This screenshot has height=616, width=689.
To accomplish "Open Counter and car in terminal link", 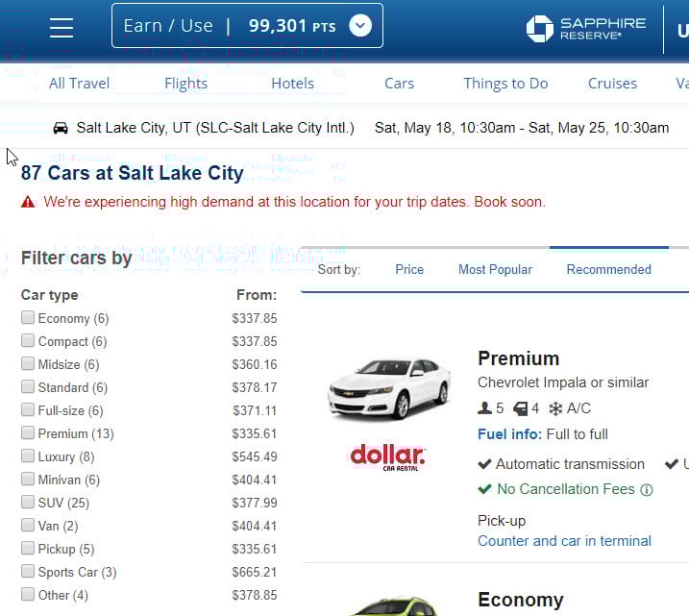I will coord(564,541).
